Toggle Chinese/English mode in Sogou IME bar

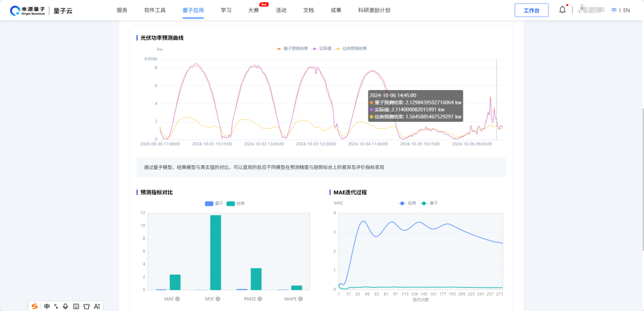tap(47, 306)
